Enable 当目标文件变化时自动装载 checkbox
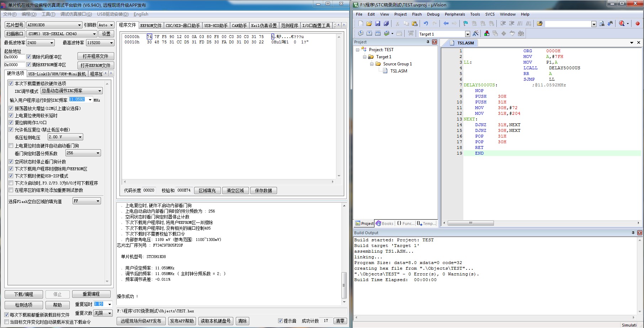The width and height of the screenshot is (644, 328). click(x=6, y=322)
